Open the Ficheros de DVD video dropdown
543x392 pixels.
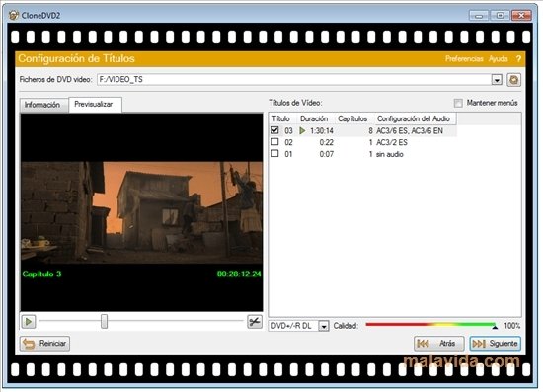pyautogui.click(x=497, y=80)
